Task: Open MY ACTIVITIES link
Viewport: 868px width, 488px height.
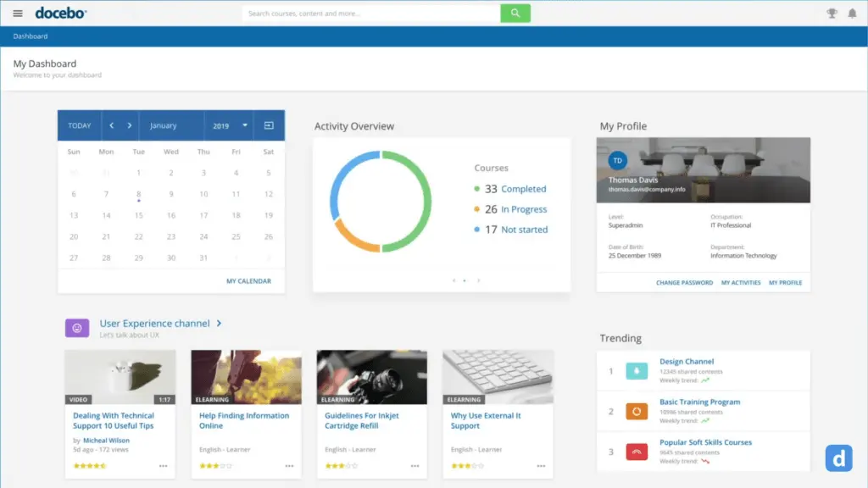Action: click(741, 283)
